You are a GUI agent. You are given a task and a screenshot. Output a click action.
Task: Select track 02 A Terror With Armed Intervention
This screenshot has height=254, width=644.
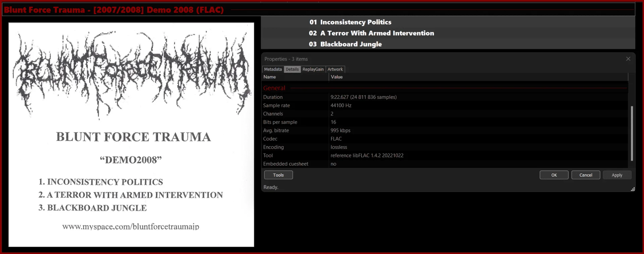[x=448, y=33]
